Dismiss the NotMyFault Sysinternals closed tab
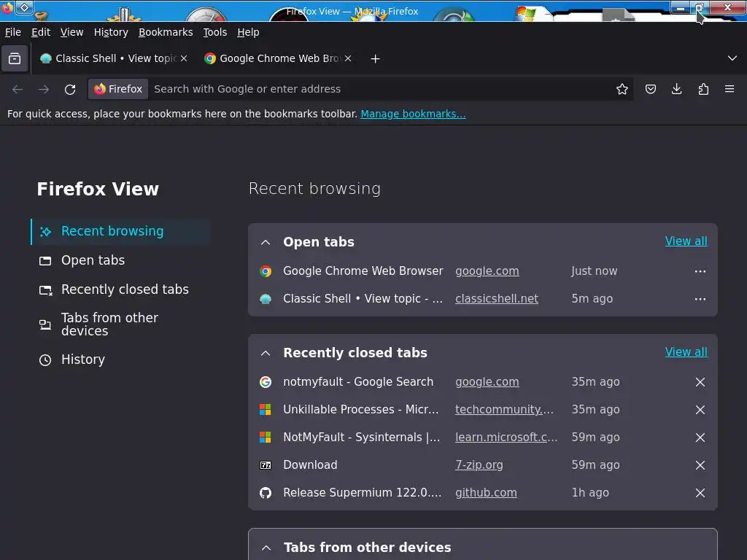This screenshot has height=560, width=747. (700, 437)
